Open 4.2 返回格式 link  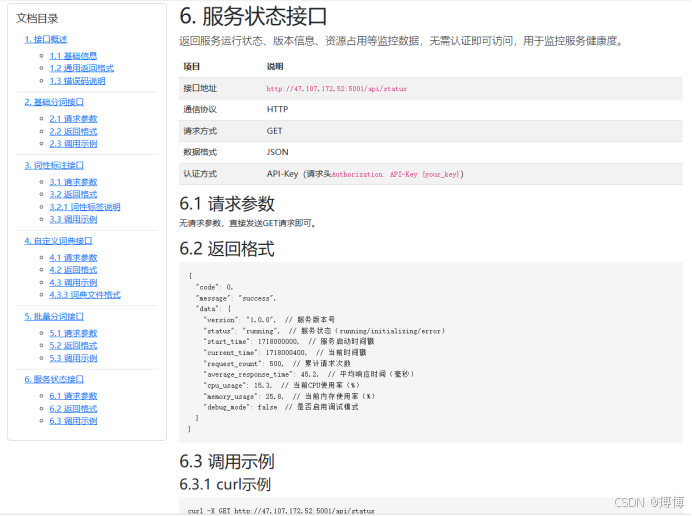pyautogui.click(x=73, y=270)
